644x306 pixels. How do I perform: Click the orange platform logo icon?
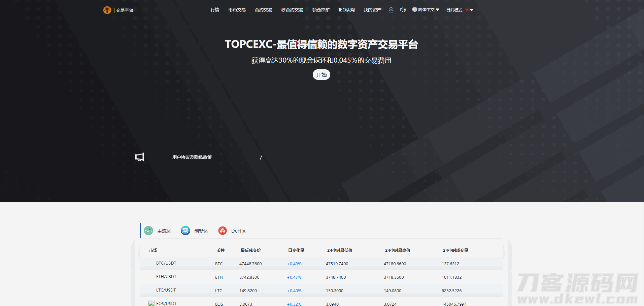pos(107,10)
